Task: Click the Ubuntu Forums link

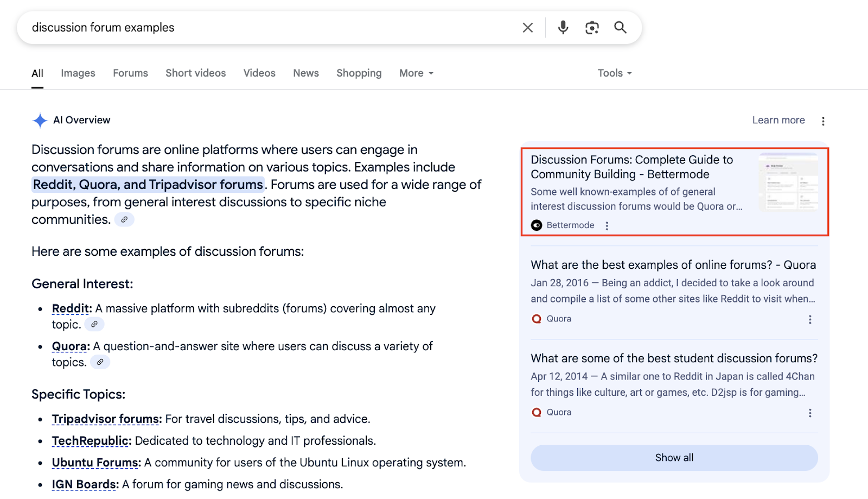Action: (x=97, y=463)
